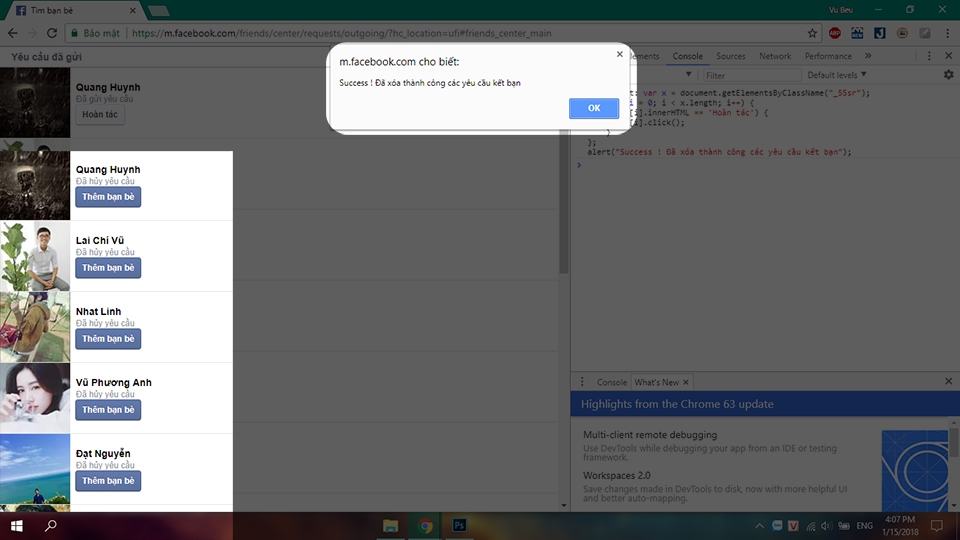Open Nhat Linh profile photo

point(35,327)
